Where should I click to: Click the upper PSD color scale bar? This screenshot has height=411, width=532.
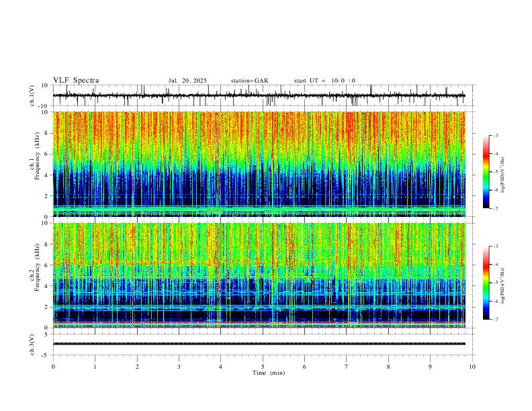(486, 172)
